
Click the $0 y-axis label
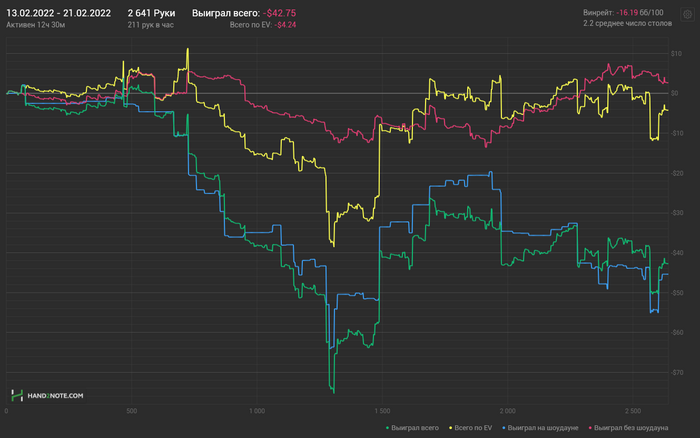(x=675, y=93)
